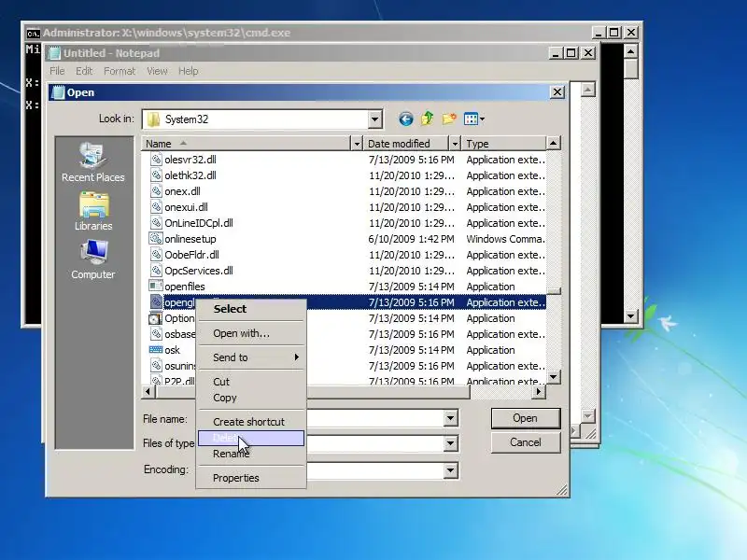
Task: Choose Properties in the context menu
Action: [251, 478]
